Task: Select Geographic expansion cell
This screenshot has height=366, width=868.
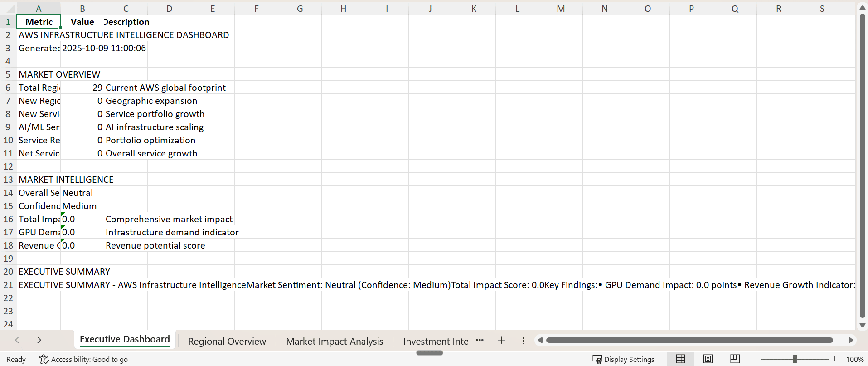Action: 151,101
